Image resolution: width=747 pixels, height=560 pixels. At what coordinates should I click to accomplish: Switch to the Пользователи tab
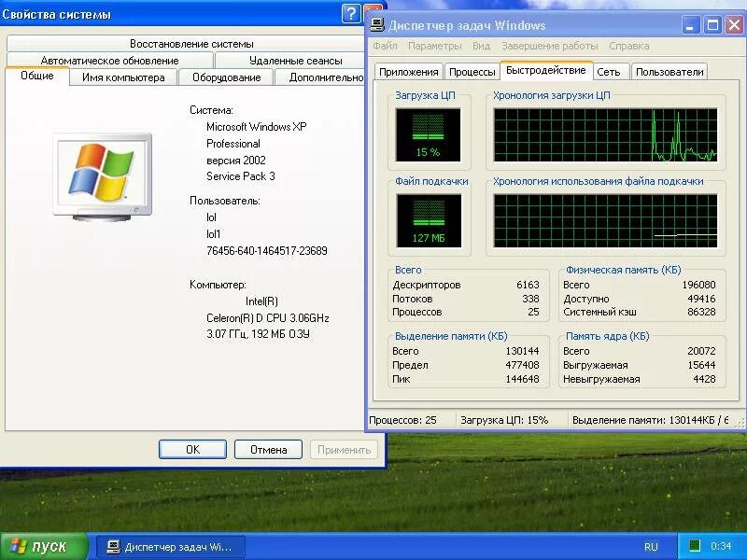pyautogui.click(x=669, y=72)
